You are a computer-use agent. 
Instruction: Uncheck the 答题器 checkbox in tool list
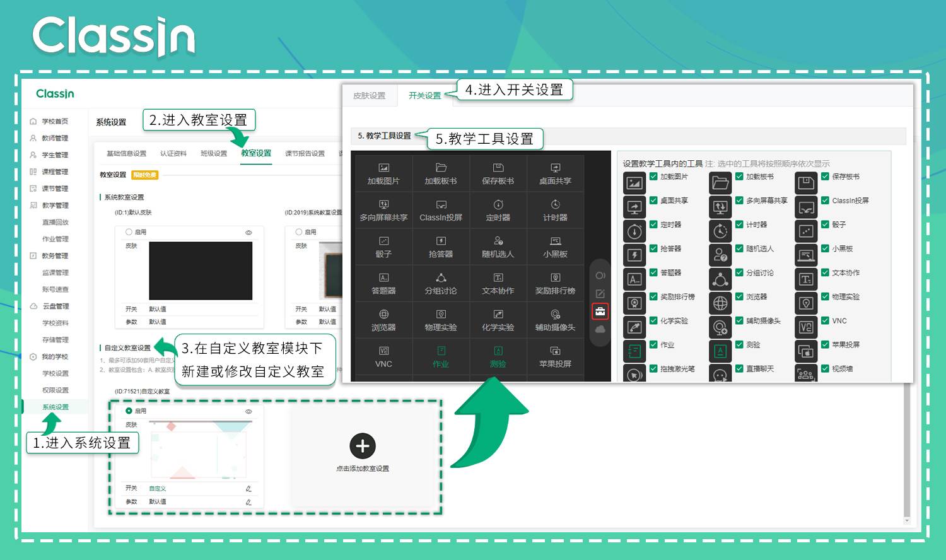tap(653, 272)
